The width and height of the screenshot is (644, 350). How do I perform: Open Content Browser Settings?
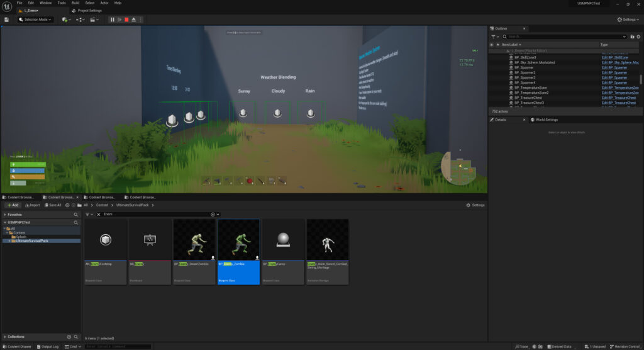(475, 205)
